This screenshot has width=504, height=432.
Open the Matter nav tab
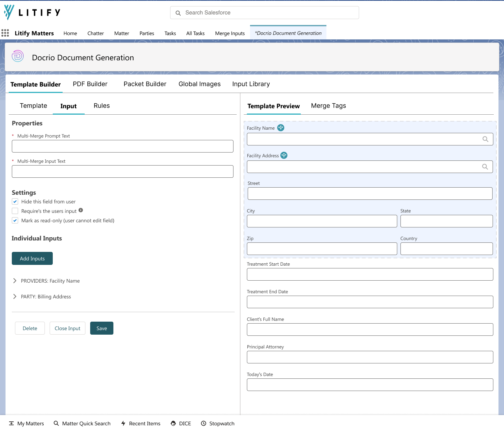point(122,34)
